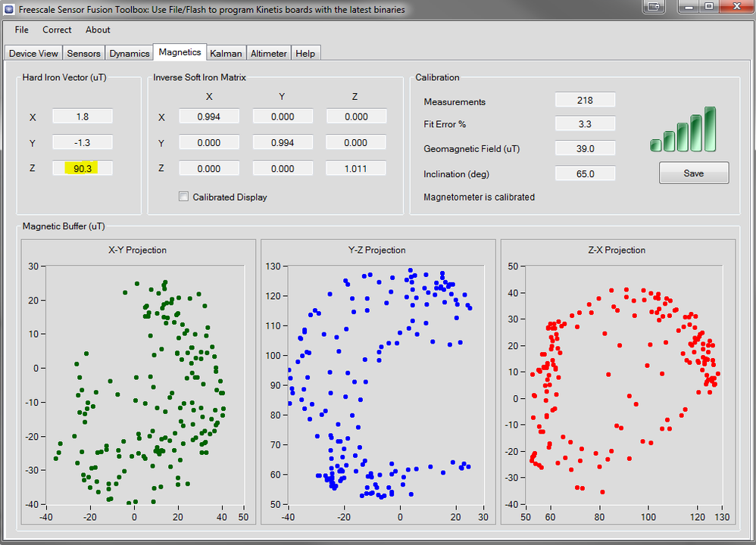The height and width of the screenshot is (545, 756).
Task: Click the 'Calibration' group label
Action: click(437, 77)
